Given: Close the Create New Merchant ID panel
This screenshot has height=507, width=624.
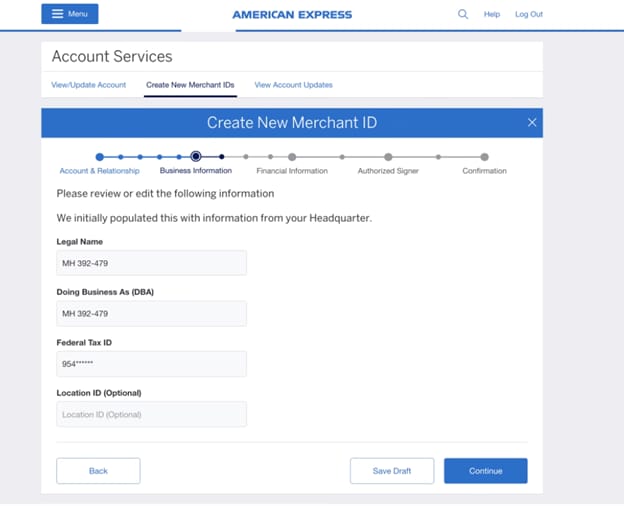Looking at the screenshot, I should (532, 123).
